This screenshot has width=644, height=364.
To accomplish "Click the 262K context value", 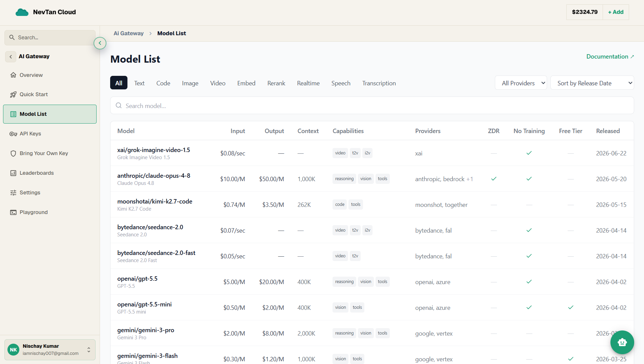I will [x=304, y=205].
